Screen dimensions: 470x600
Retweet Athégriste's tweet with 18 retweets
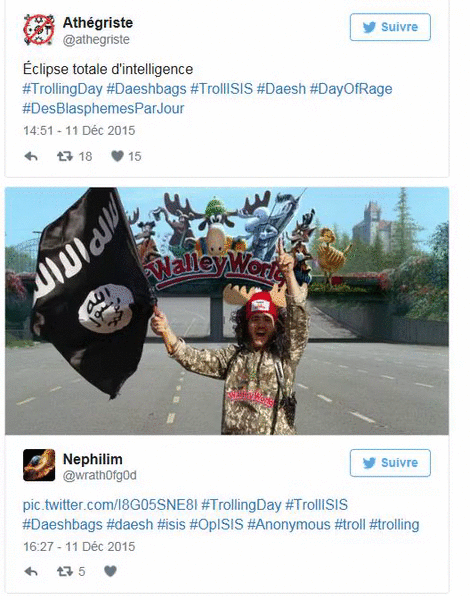65,156
